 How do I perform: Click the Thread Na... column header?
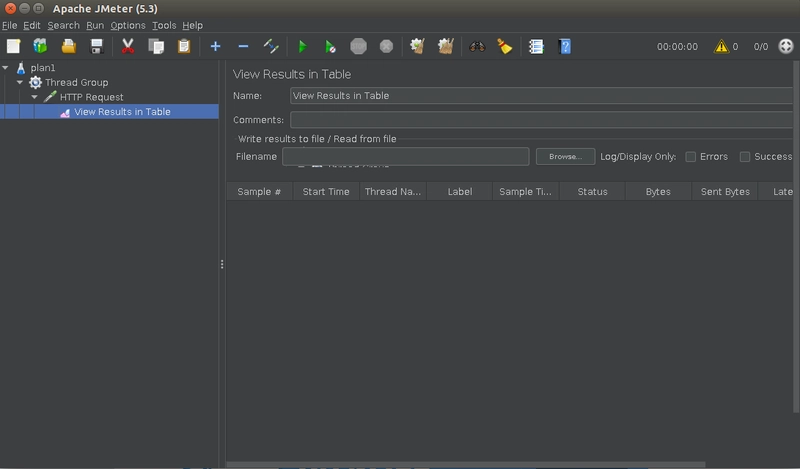pos(393,191)
